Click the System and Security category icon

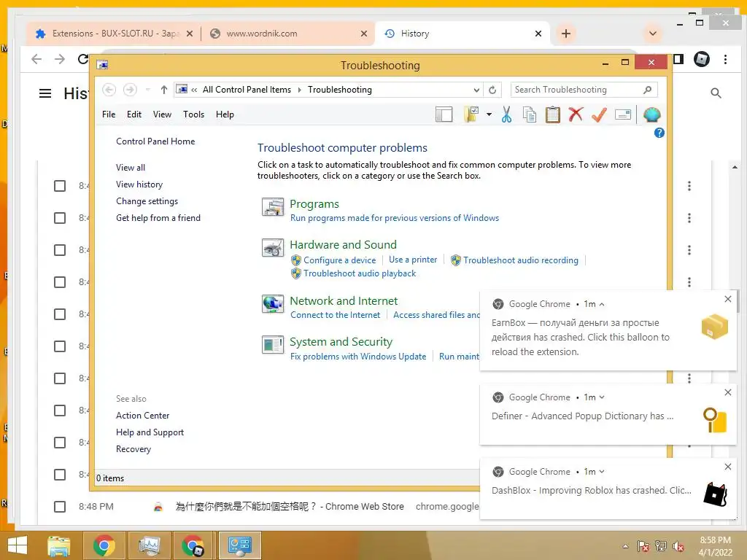pos(273,345)
